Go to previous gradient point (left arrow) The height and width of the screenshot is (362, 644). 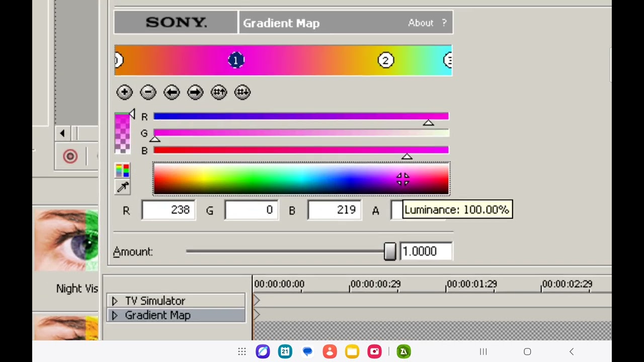point(172,92)
